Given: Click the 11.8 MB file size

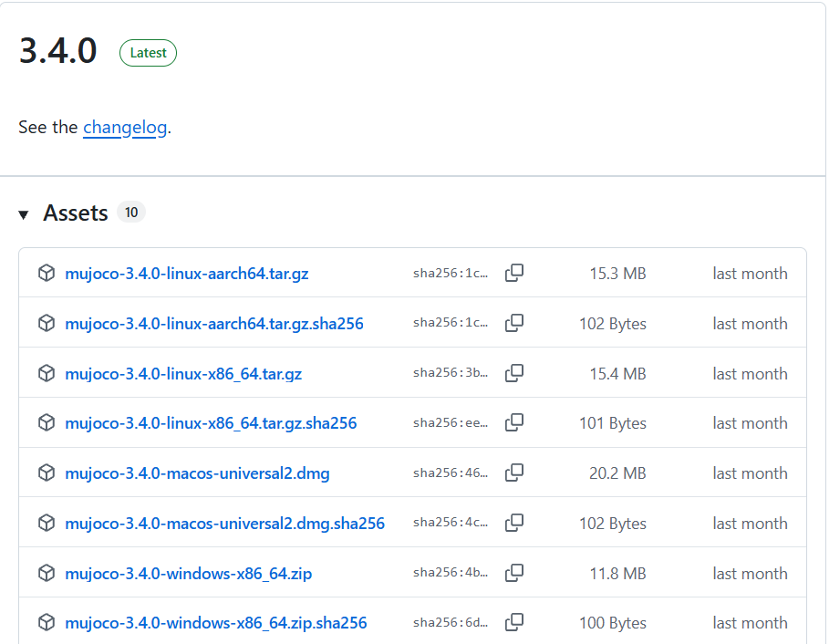Looking at the screenshot, I should pos(617,574).
